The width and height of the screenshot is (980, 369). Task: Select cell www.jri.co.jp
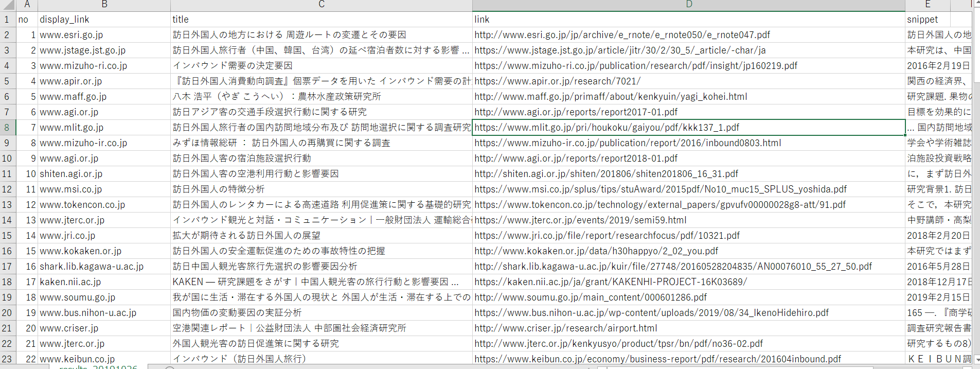click(x=104, y=236)
